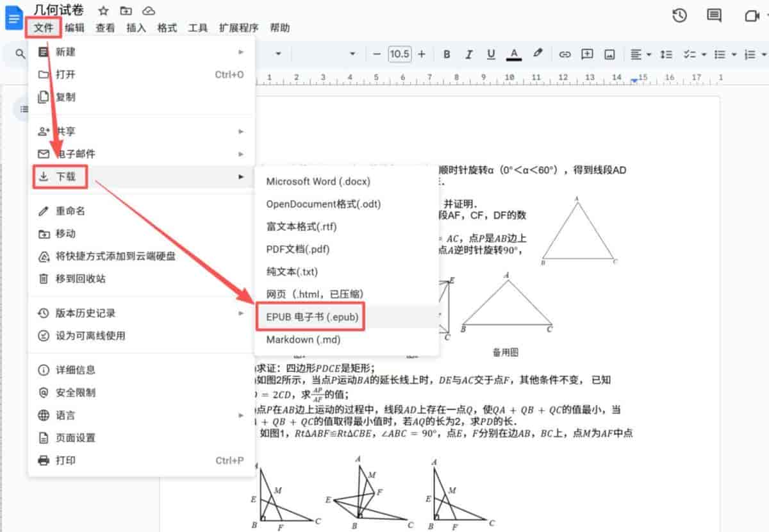Click the search magnifier in the toolbar
The width and height of the screenshot is (769, 532).
[x=21, y=54]
